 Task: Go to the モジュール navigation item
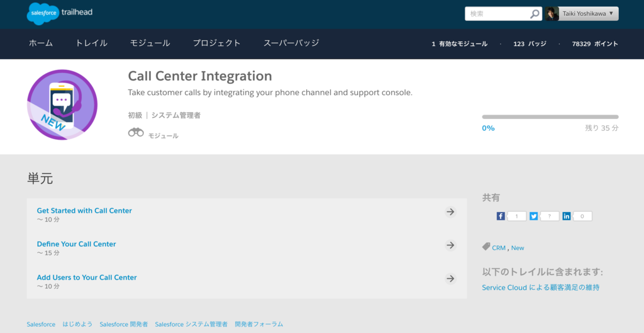click(x=150, y=43)
